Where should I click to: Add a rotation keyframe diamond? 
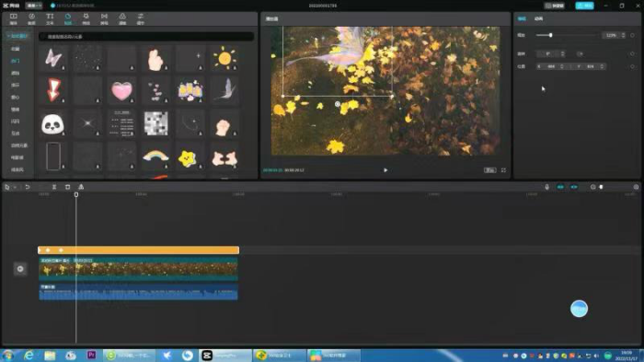click(633, 54)
